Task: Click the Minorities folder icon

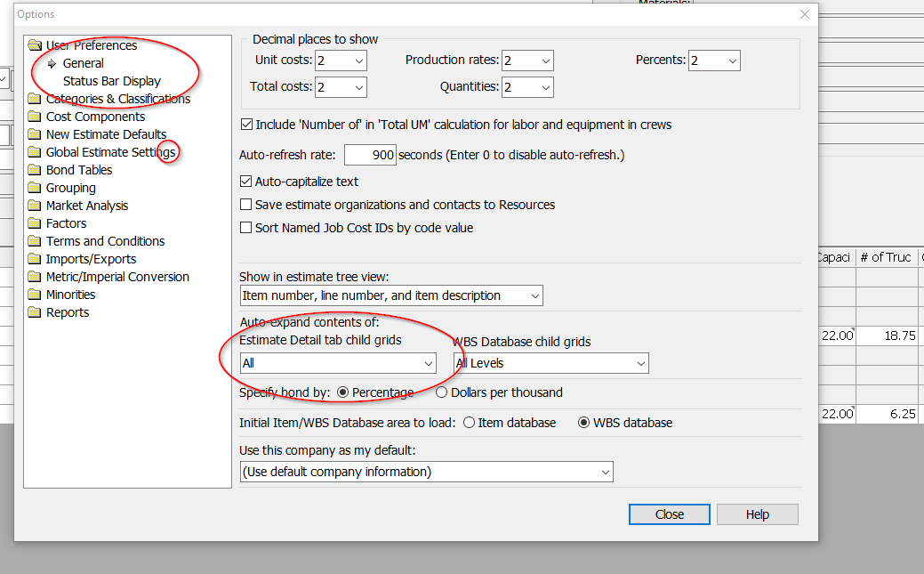Action: 35,295
